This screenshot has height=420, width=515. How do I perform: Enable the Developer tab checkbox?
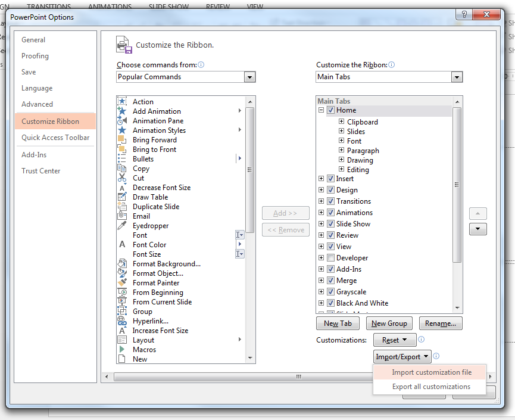(331, 257)
